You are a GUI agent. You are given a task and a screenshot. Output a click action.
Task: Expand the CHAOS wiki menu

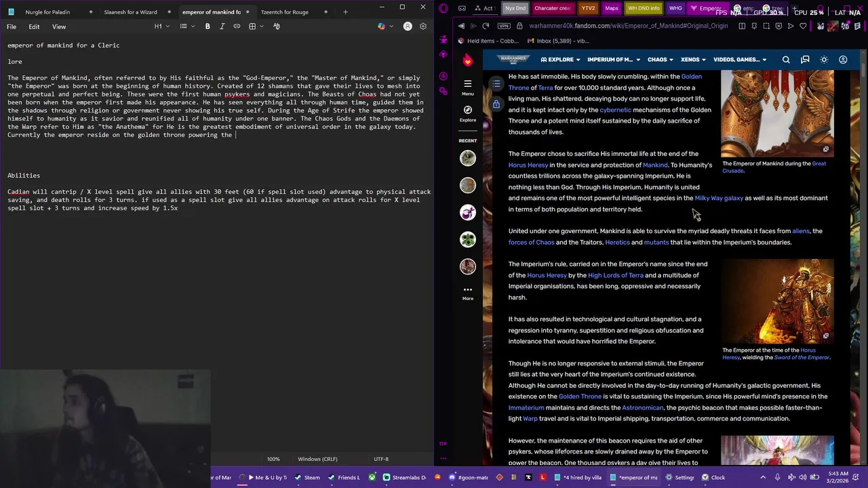[660, 60]
